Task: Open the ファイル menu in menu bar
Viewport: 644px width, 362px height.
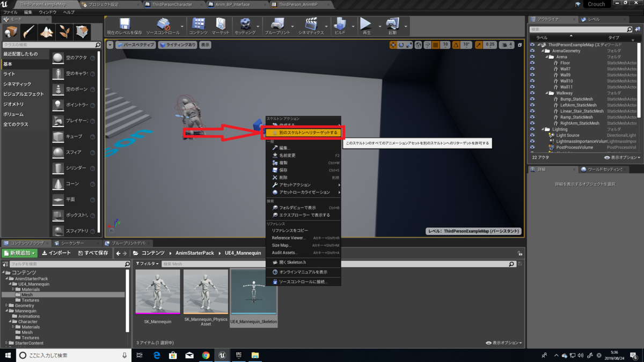Action: (x=10, y=12)
